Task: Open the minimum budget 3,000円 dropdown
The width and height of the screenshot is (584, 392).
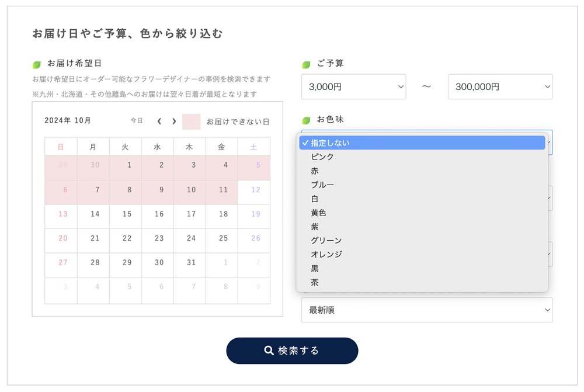Action: (x=353, y=86)
